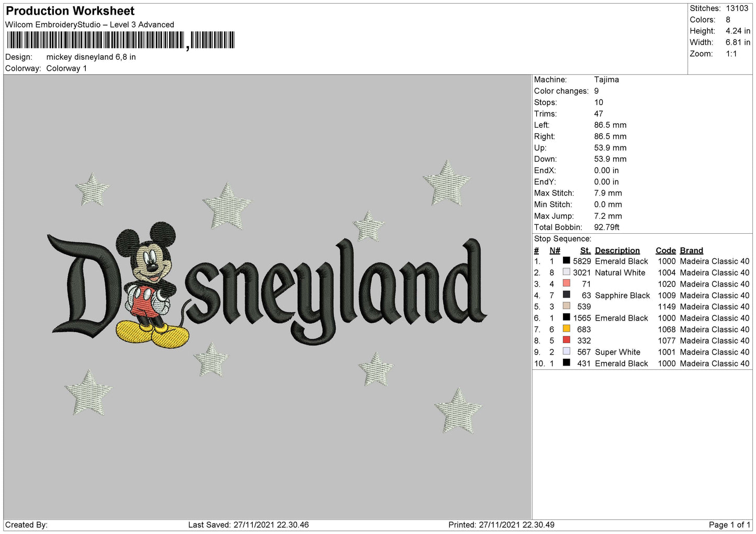This screenshot has height=534, width=756.
Task: Click the Production Worksheet title
Action: [x=70, y=11]
